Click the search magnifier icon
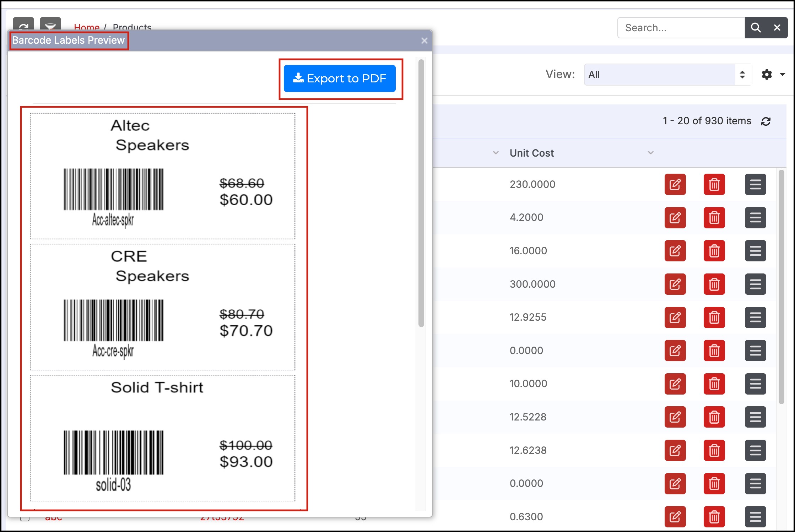Screen dimensions: 795x532 click(756, 28)
